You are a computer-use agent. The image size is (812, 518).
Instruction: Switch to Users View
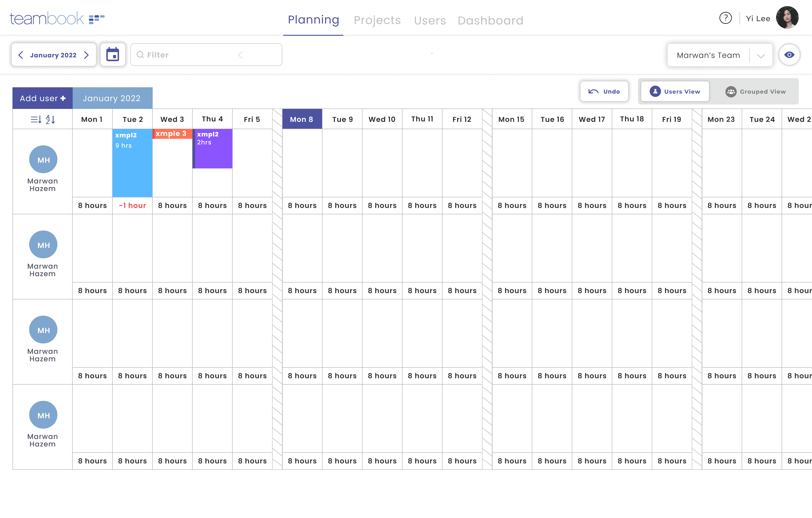coord(675,91)
